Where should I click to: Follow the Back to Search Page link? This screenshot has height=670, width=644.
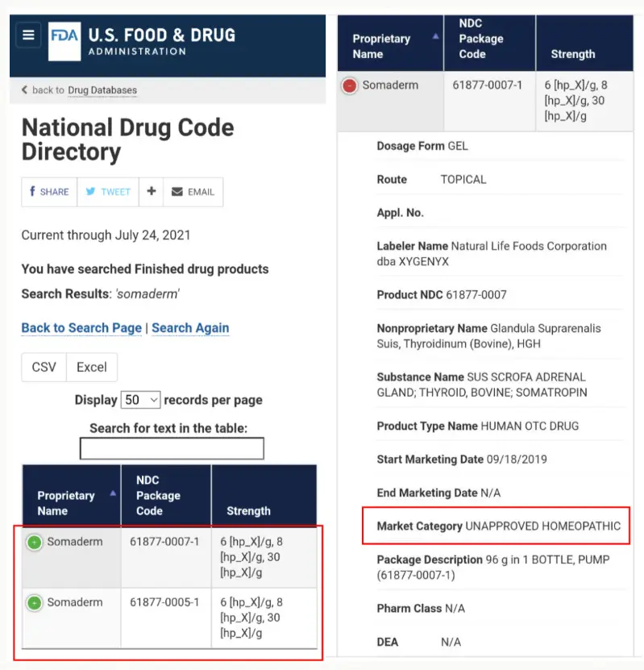tap(81, 327)
